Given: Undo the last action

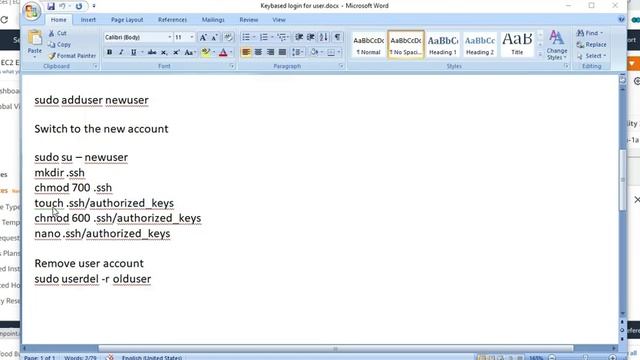Looking at the screenshot, I should pos(62,6).
